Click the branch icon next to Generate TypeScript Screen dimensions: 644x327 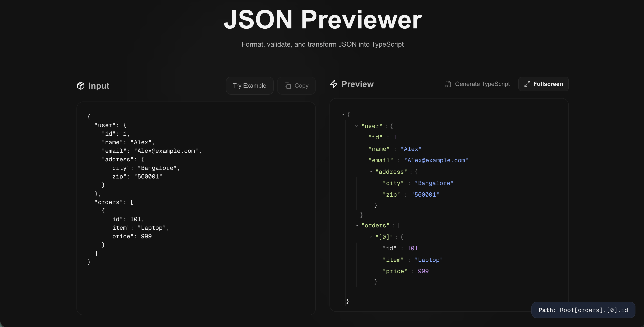click(448, 84)
